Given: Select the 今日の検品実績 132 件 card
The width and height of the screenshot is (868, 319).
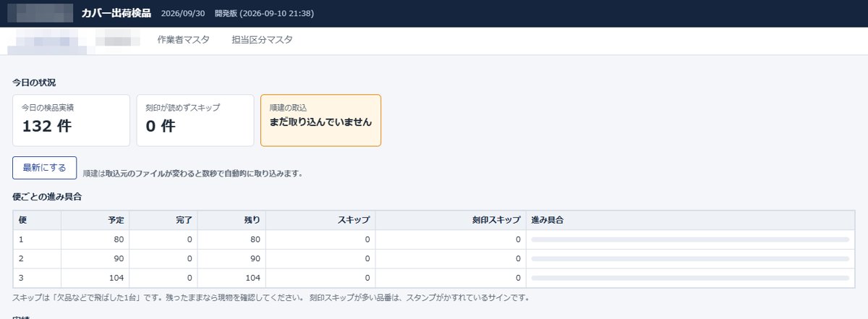Looking at the screenshot, I should coord(72,120).
